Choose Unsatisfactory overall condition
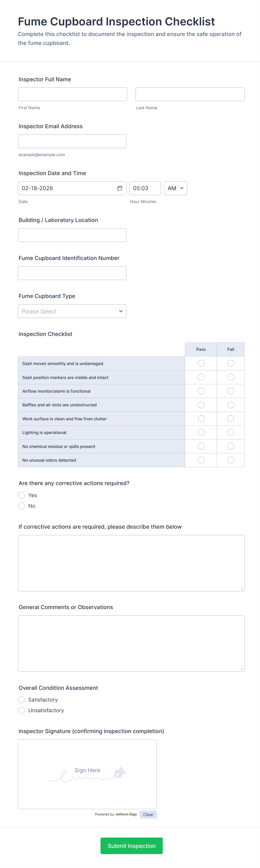 (22, 710)
